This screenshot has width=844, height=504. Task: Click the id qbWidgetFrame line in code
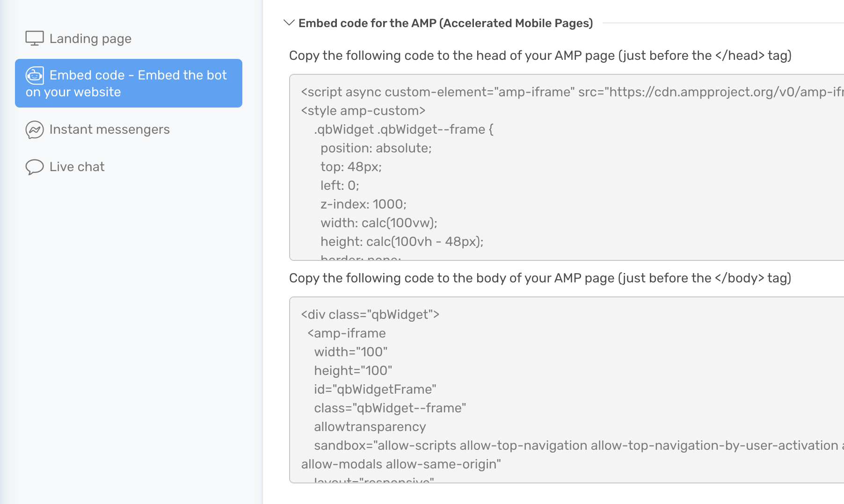[375, 389]
